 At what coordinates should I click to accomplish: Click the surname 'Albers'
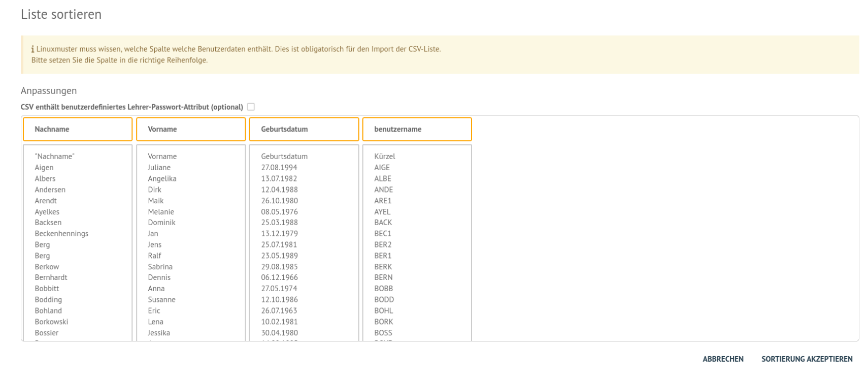[45, 179]
